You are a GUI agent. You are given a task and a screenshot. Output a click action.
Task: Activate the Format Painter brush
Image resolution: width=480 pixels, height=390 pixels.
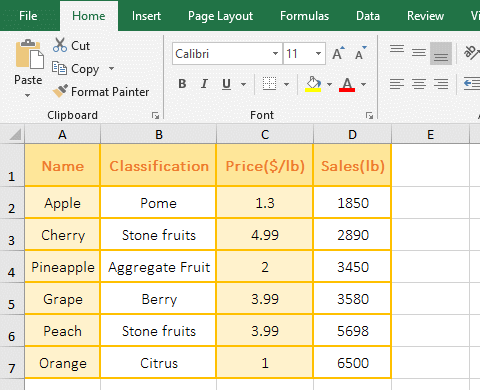[60, 91]
